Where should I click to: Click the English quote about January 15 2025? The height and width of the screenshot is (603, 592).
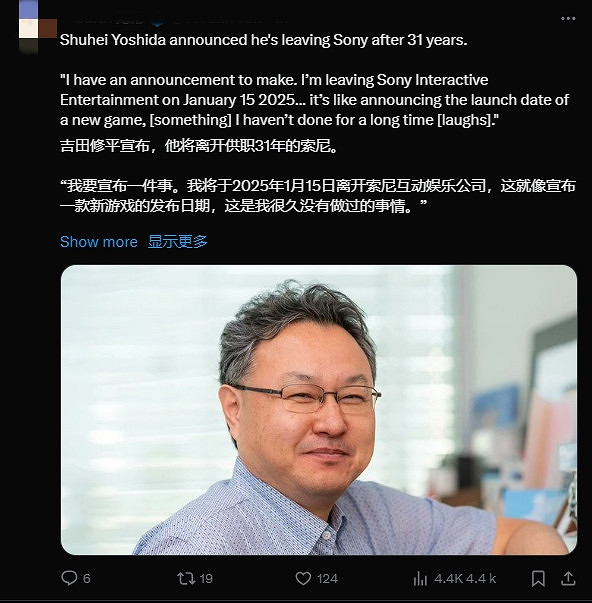point(314,100)
